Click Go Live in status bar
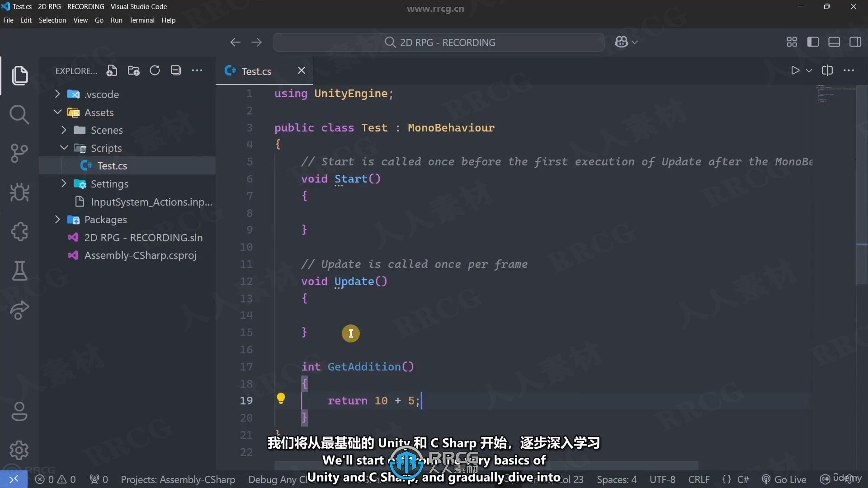This screenshot has height=488, width=868. [x=784, y=479]
